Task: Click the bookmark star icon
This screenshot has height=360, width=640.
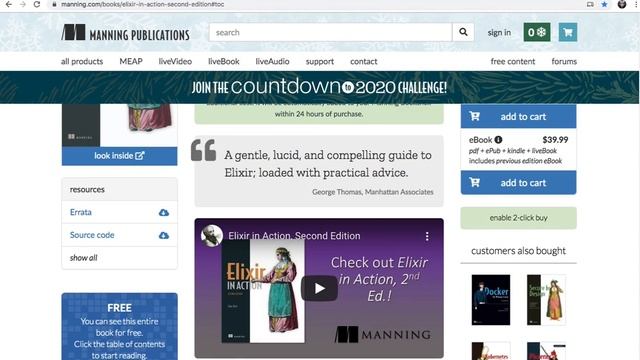Action: click(604, 4)
